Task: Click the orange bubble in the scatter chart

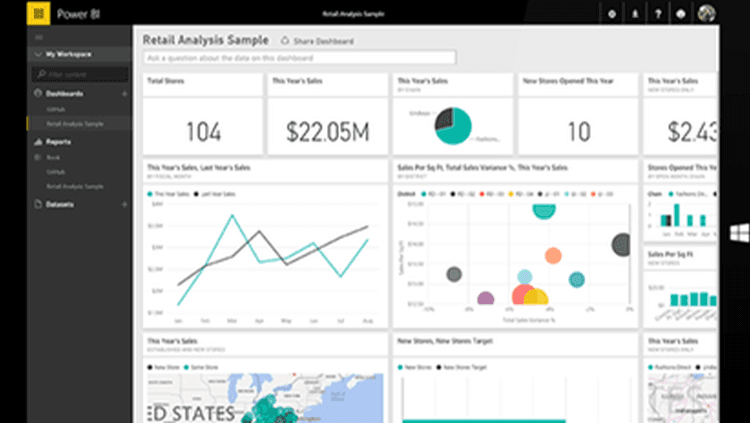Action: pyautogui.click(x=553, y=256)
